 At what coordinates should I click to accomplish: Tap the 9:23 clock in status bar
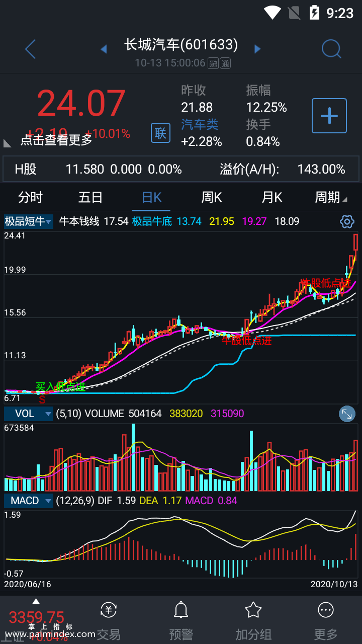(x=340, y=13)
